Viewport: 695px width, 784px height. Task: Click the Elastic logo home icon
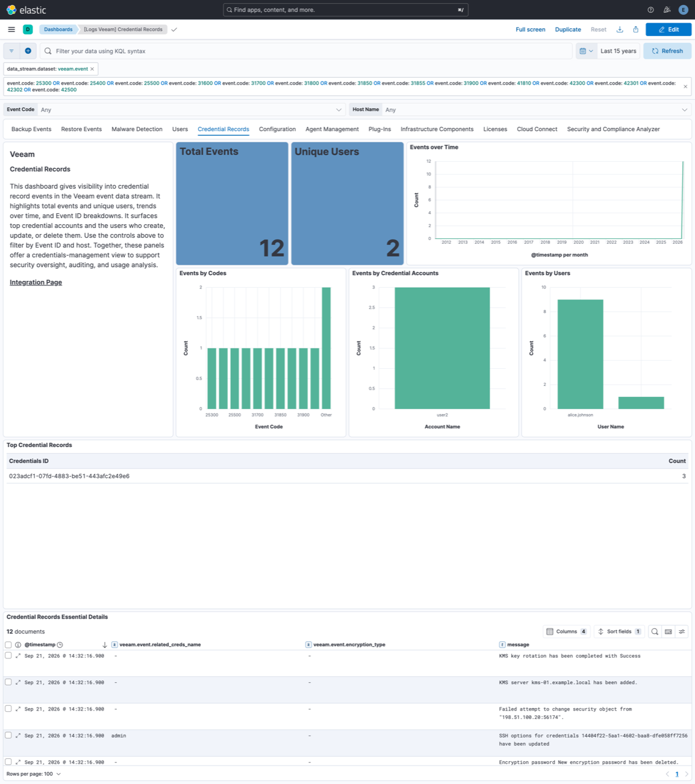tap(11, 10)
